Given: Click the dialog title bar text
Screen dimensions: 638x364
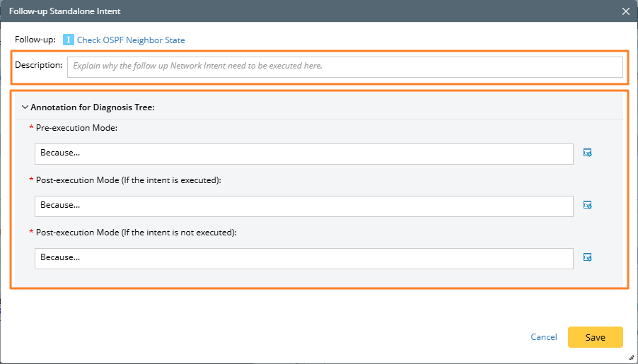Looking at the screenshot, I should 64,11.
